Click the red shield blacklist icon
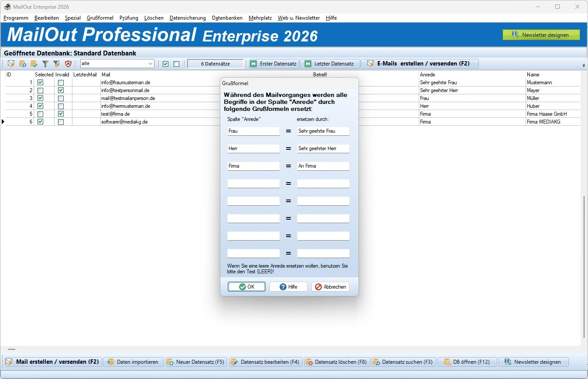This screenshot has width=588, height=379. pos(68,64)
